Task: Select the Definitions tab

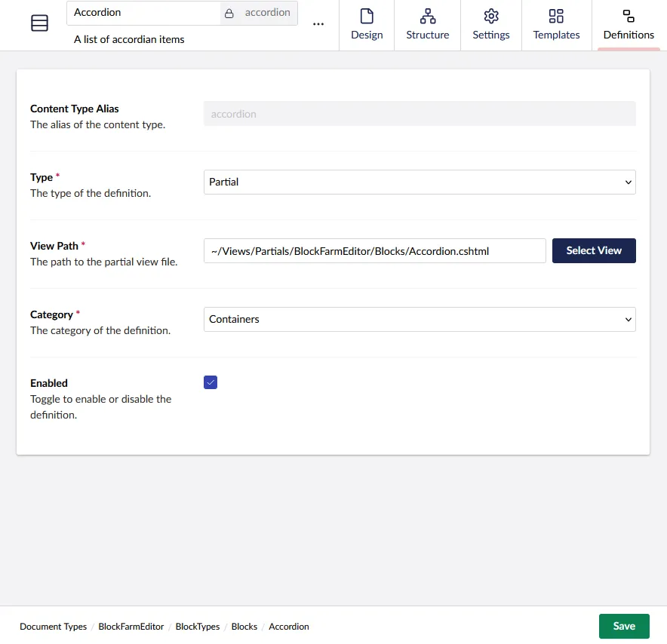Action: coord(629,25)
